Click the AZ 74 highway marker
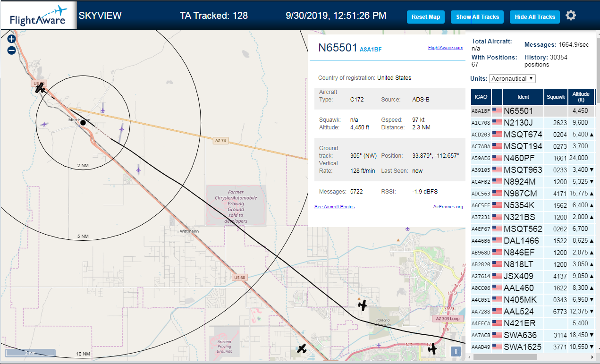 pyautogui.click(x=220, y=141)
